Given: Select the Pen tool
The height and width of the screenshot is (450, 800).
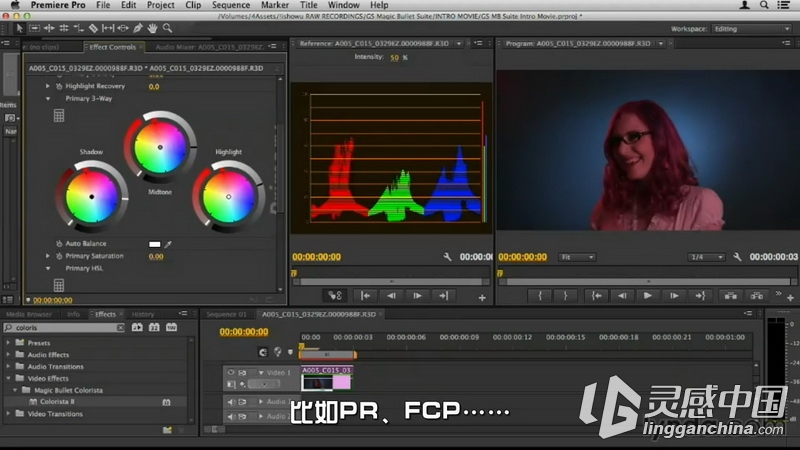Looking at the screenshot, I should click(138, 29).
